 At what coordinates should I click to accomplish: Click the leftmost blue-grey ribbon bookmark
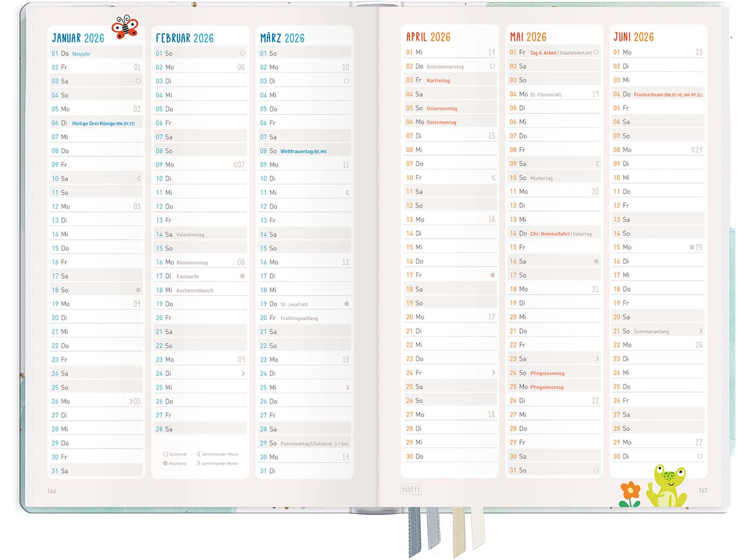click(415, 531)
